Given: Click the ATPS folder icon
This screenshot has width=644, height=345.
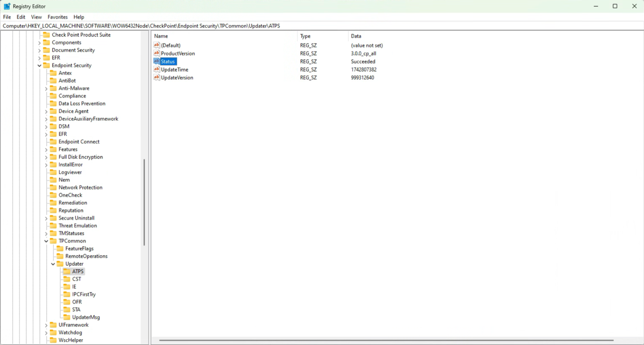Looking at the screenshot, I should [67, 272].
